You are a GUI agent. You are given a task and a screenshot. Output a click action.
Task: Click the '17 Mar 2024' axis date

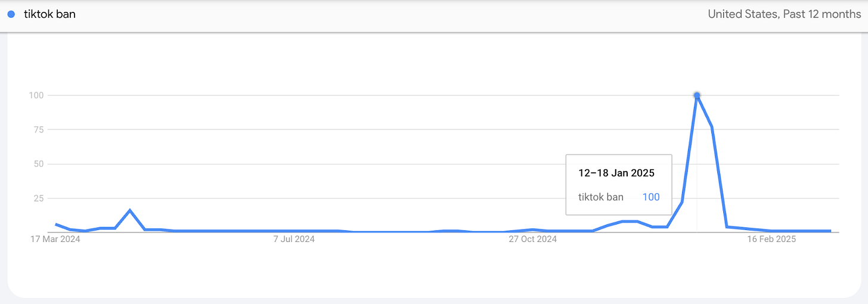coord(55,239)
